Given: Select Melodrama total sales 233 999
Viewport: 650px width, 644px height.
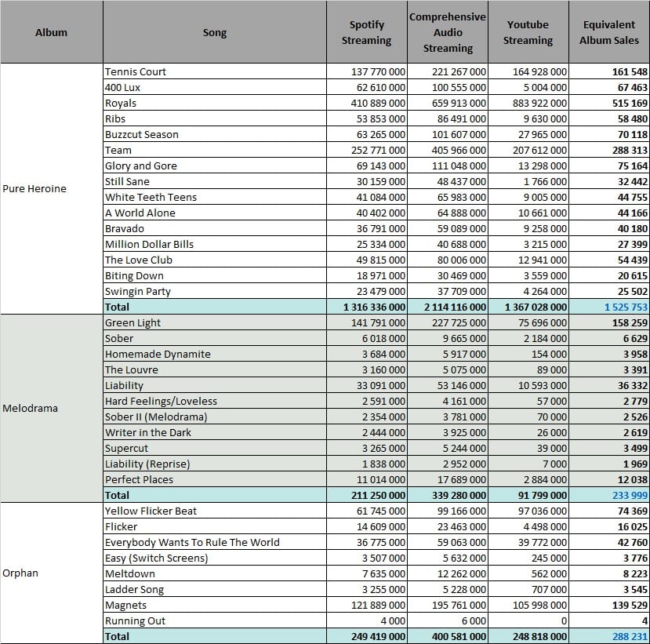Looking at the screenshot, I should click(x=609, y=495).
